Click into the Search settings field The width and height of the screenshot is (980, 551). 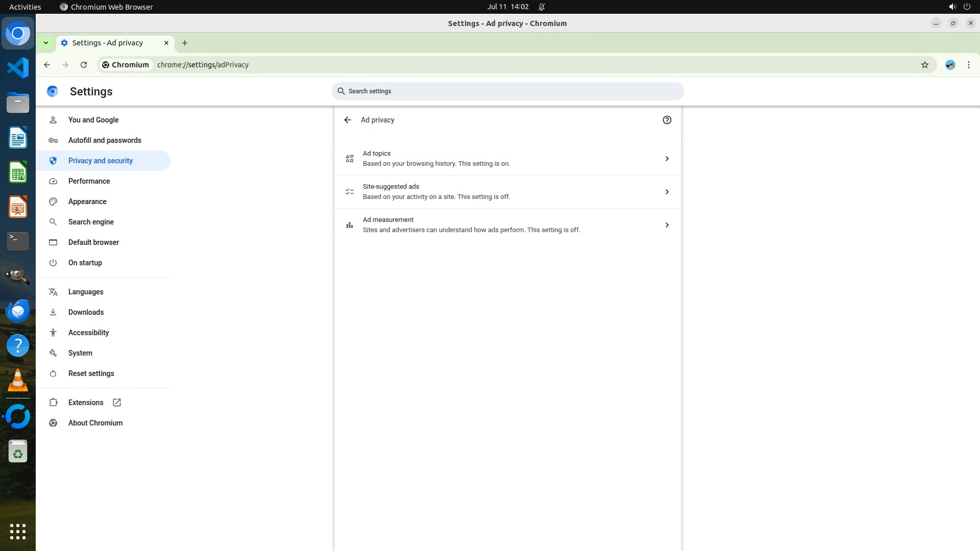tap(507, 91)
